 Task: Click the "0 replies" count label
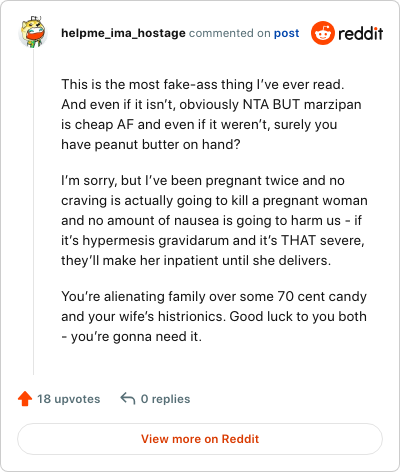point(165,399)
